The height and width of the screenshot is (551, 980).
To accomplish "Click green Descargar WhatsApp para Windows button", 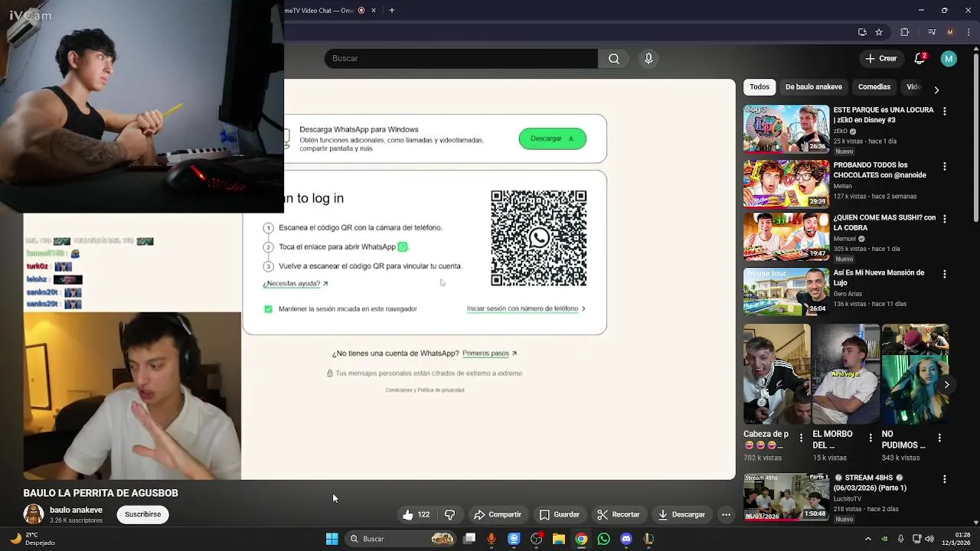I will [552, 139].
